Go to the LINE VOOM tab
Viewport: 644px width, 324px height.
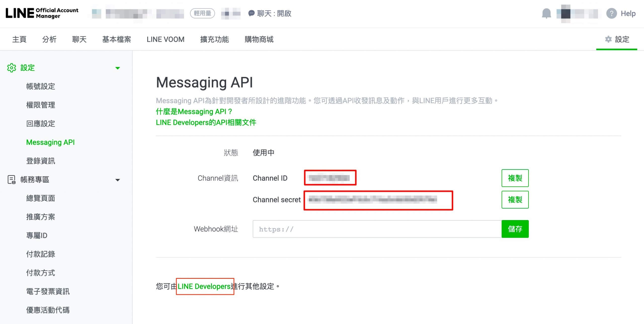(166, 39)
